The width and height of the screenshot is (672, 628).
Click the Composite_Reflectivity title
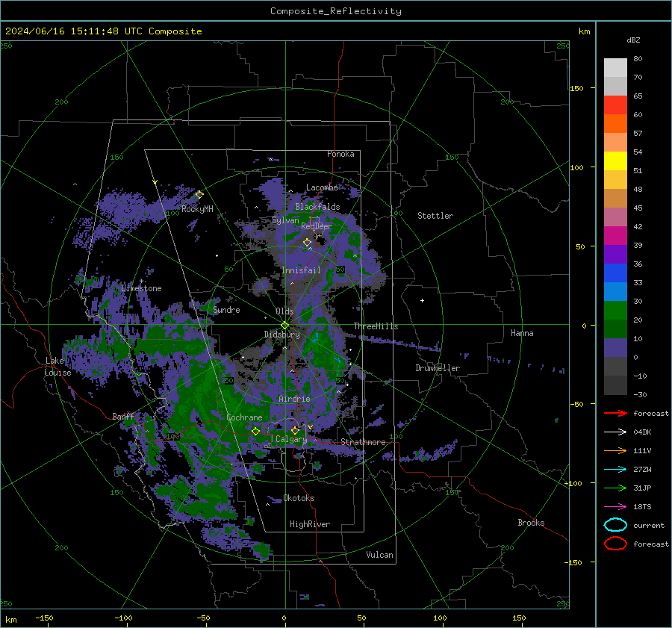pos(336,11)
